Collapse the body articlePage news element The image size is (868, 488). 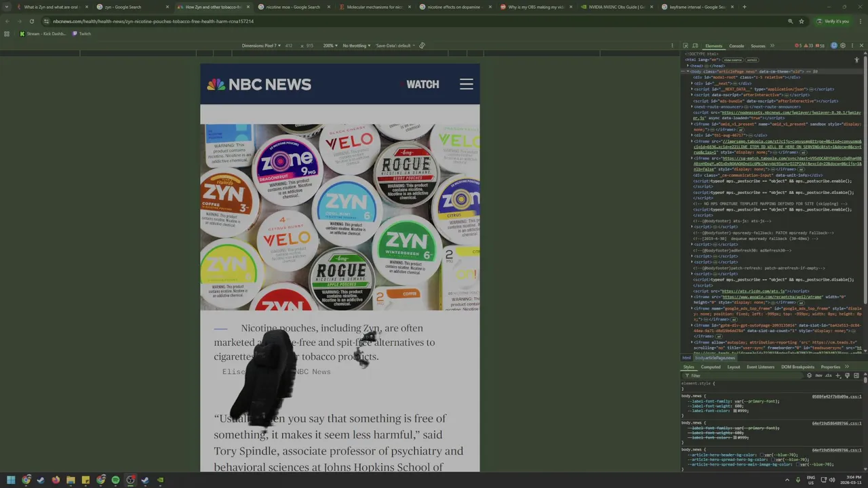coord(688,71)
